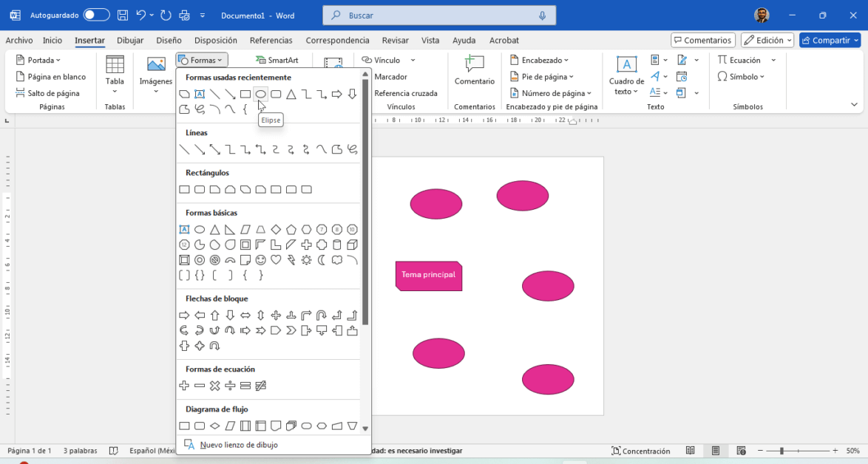Switch to the Referencias tab
Image resolution: width=868 pixels, height=464 pixels.
click(271, 41)
